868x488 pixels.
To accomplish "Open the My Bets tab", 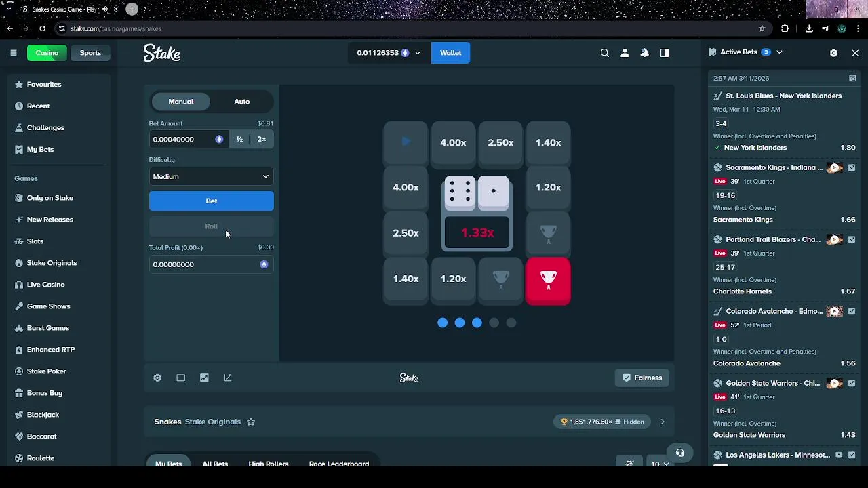I will [168, 464].
